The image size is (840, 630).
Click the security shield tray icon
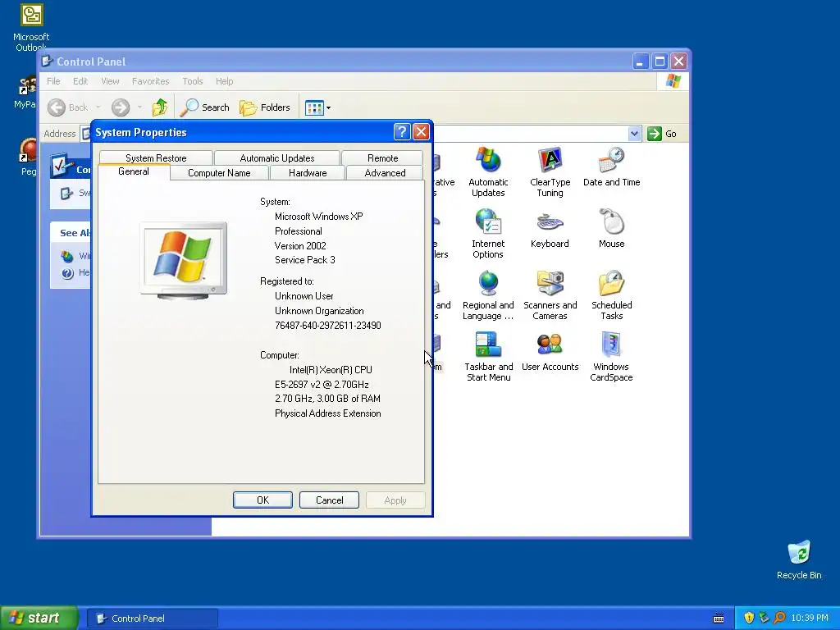749,619
